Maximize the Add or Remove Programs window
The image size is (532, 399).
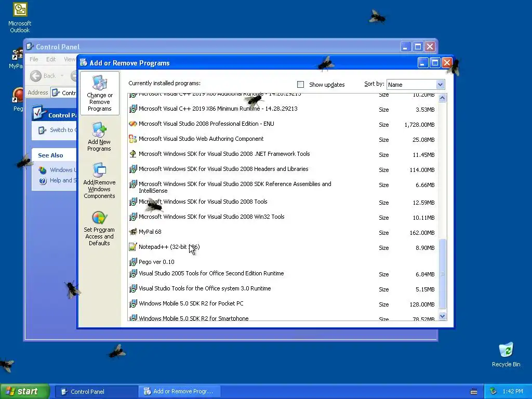435,63
